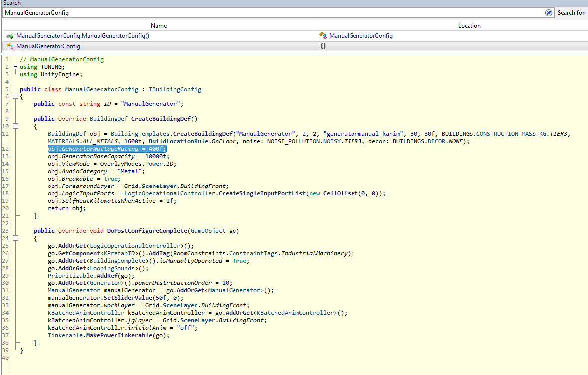Click the SelfHeatKilowattsWhenActive line
This screenshot has width=588, height=375.
[x=112, y=201]
